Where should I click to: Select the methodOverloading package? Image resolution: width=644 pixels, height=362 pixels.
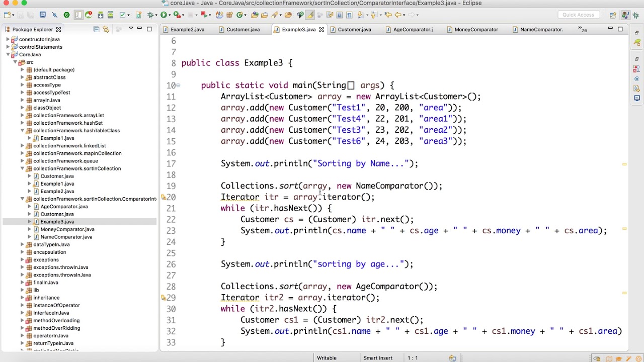click(x=56, y=320)
